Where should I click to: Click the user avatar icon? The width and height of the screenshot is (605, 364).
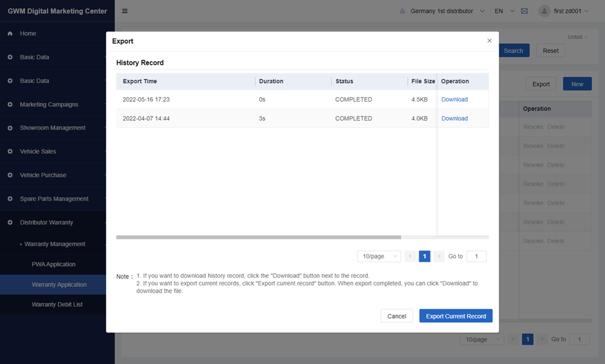(544, 11)
